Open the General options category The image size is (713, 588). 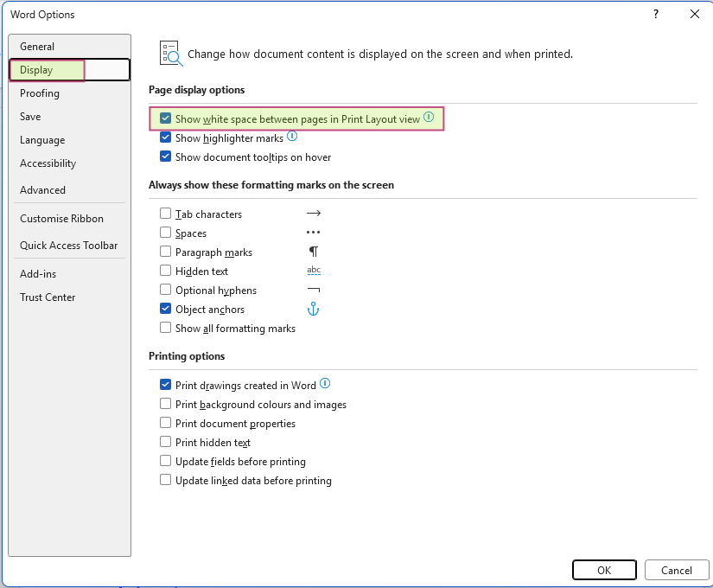coord(70,47)
